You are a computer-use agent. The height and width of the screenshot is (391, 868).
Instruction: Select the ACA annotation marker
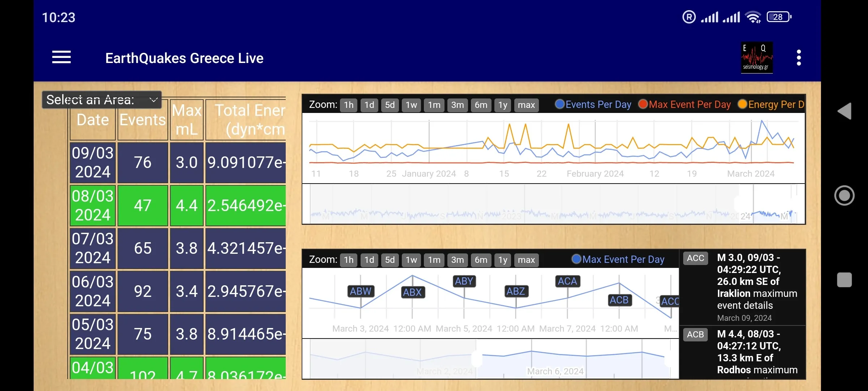coord(567,281)
